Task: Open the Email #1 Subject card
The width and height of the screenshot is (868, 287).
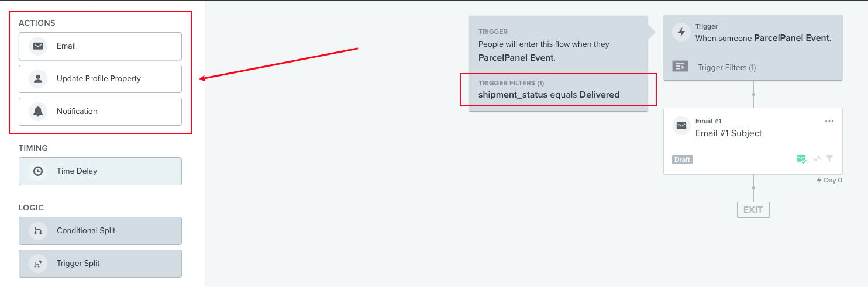Action: click(753, 141)
